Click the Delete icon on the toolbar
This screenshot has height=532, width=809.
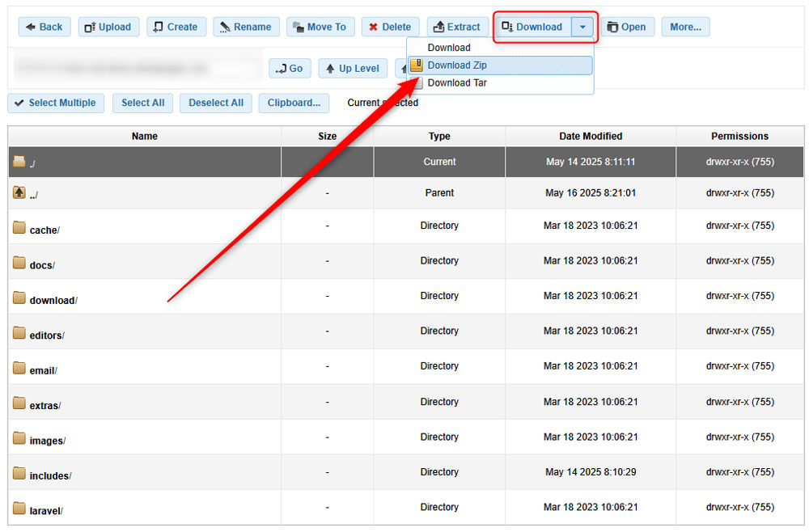pyautogui.click(x=390, y=26)
